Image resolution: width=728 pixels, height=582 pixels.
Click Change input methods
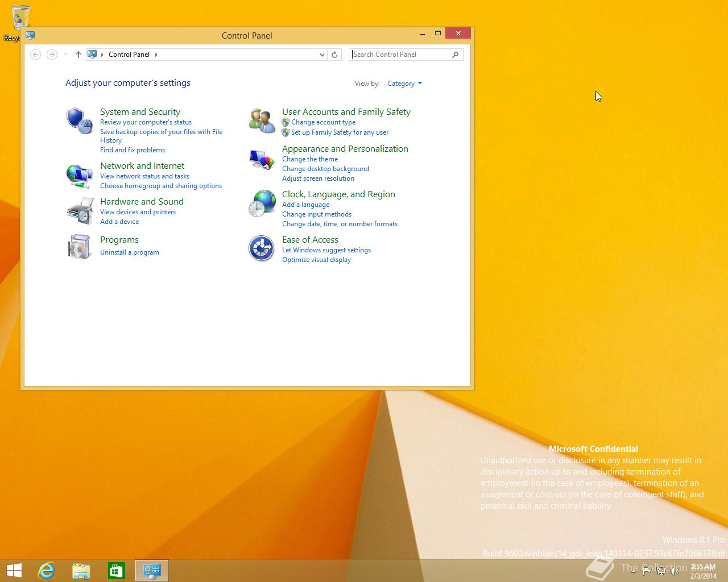point(317,214)
